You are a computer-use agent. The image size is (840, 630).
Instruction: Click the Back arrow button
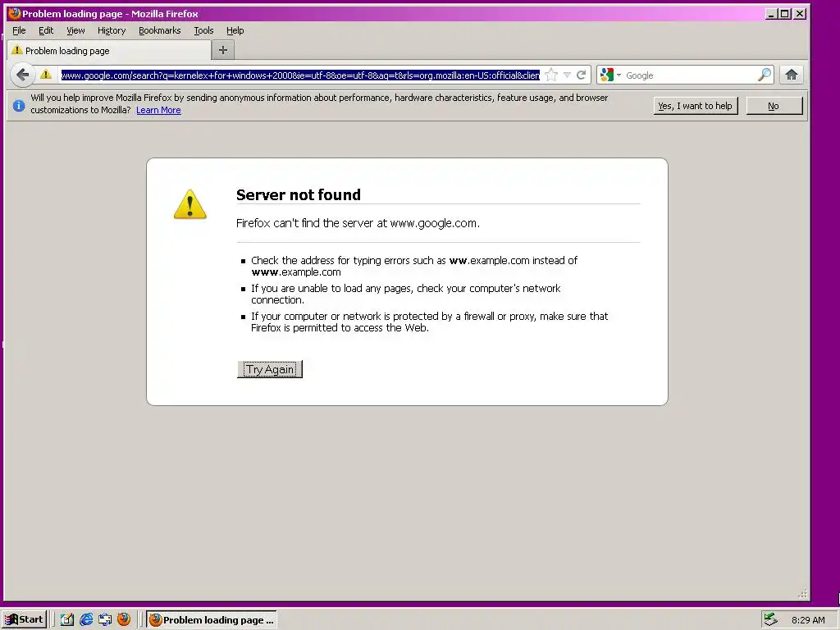point(22,75)
